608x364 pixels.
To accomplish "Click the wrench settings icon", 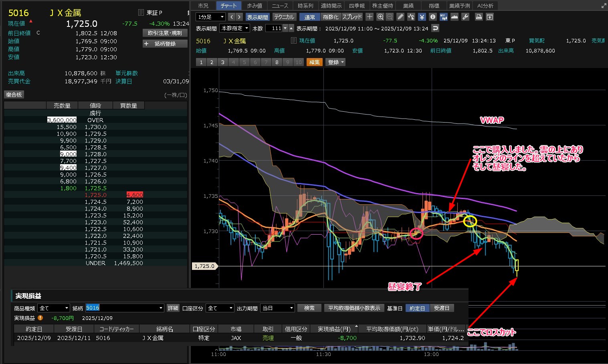I will (465, 17).
